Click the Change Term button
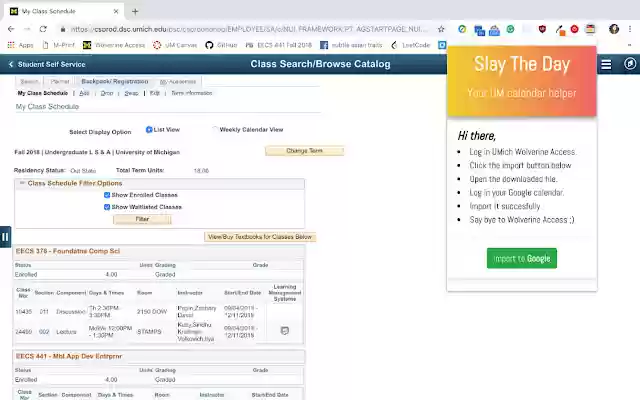 coord(304,151)
